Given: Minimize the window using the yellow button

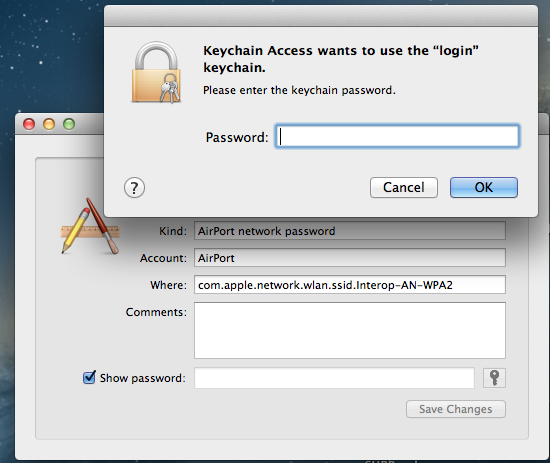Looking at the screenshot, I should click(49, 124).
